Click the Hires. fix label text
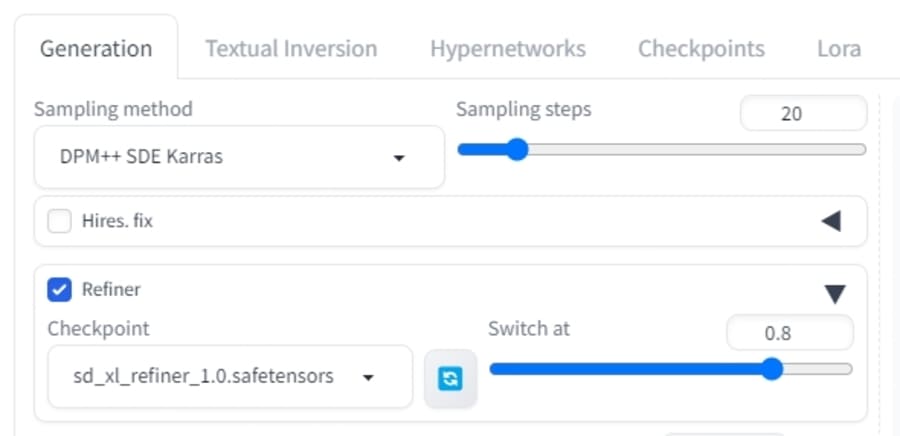 (x=118, y=221)
